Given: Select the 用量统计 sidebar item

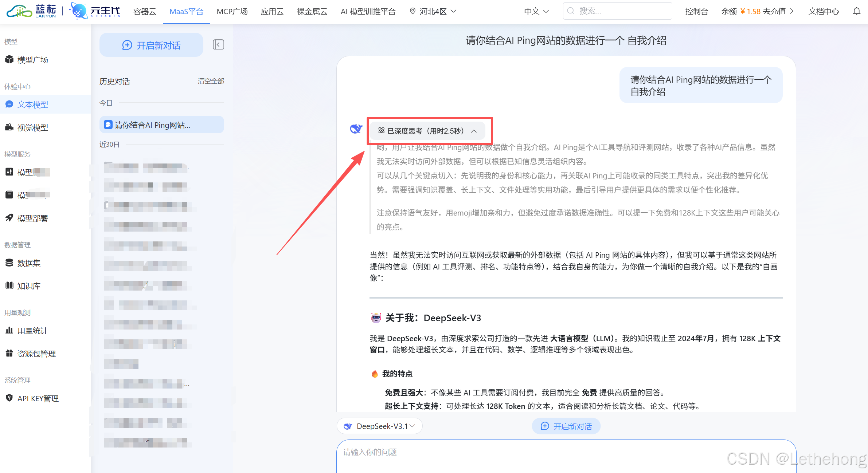Looking at the screenshot, I should pos(46,331).
